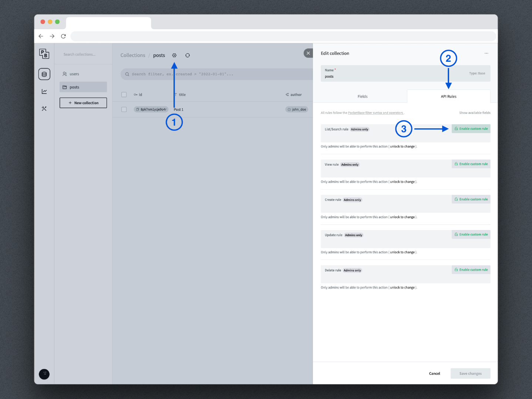This screenshot has width=532, height=399.
Task: Click browser back arrow
Action: (x=41, y=36)
